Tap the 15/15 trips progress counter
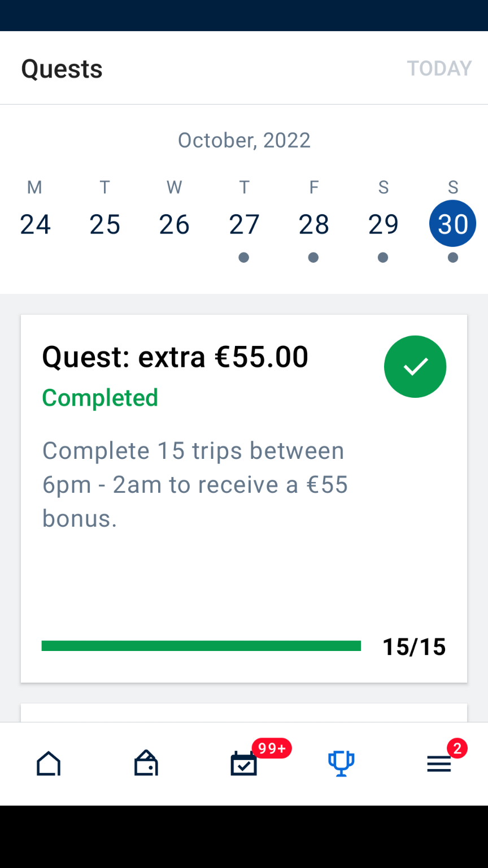The image size is (488, 868). pyautogui.click(x=414, y=647)
